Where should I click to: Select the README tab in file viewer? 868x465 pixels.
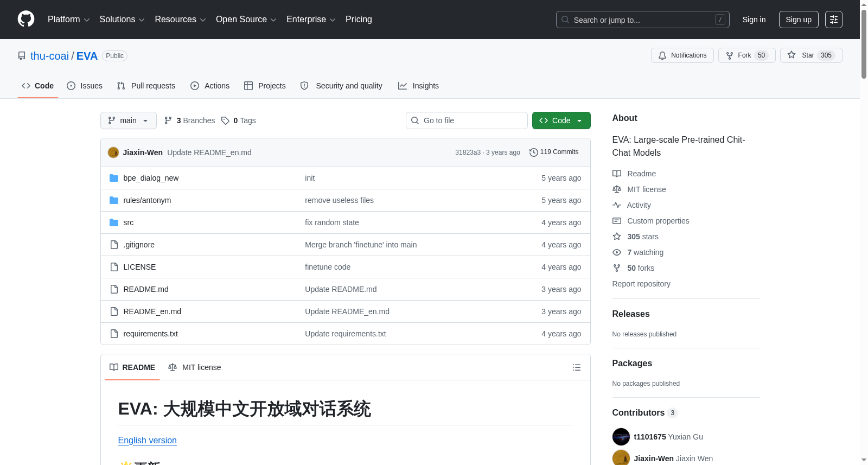(132, 367)
